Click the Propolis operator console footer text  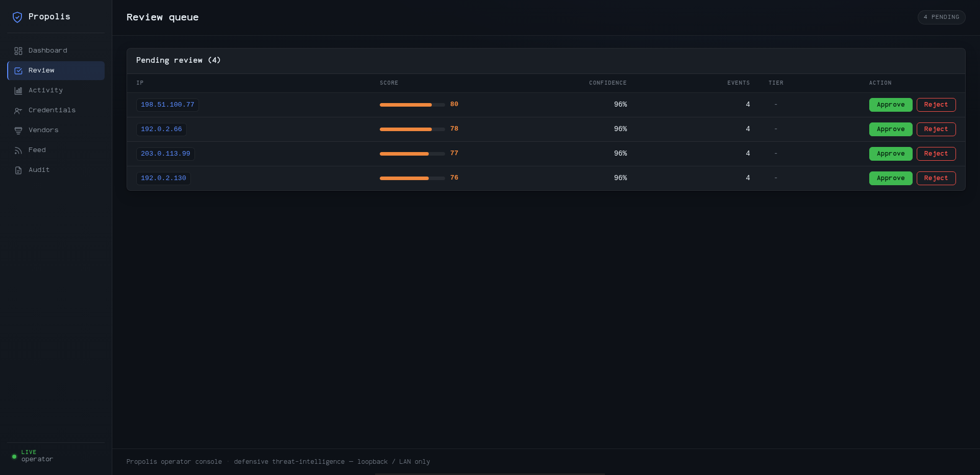click(174, 462)
